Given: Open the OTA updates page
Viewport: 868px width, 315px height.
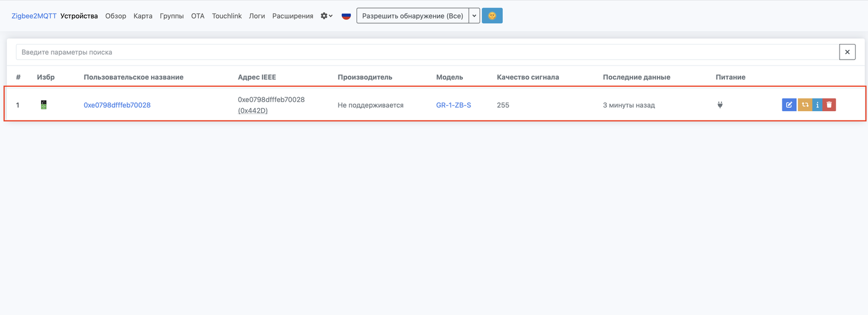Looking at the screenshot, I should coord(198,16).
